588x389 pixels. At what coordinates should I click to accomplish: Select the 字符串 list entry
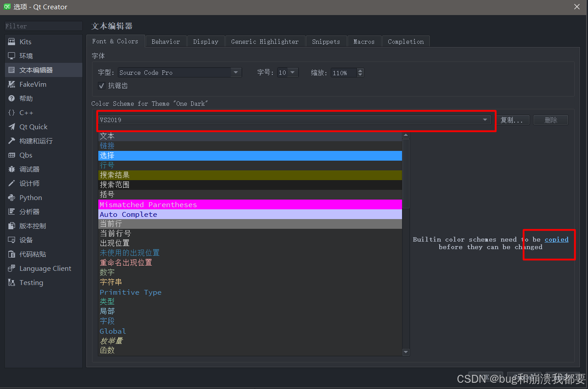tap(250, 282)
